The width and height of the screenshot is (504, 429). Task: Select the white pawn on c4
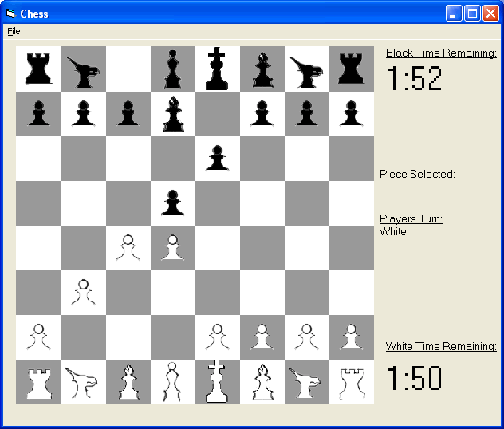(128, 247)
